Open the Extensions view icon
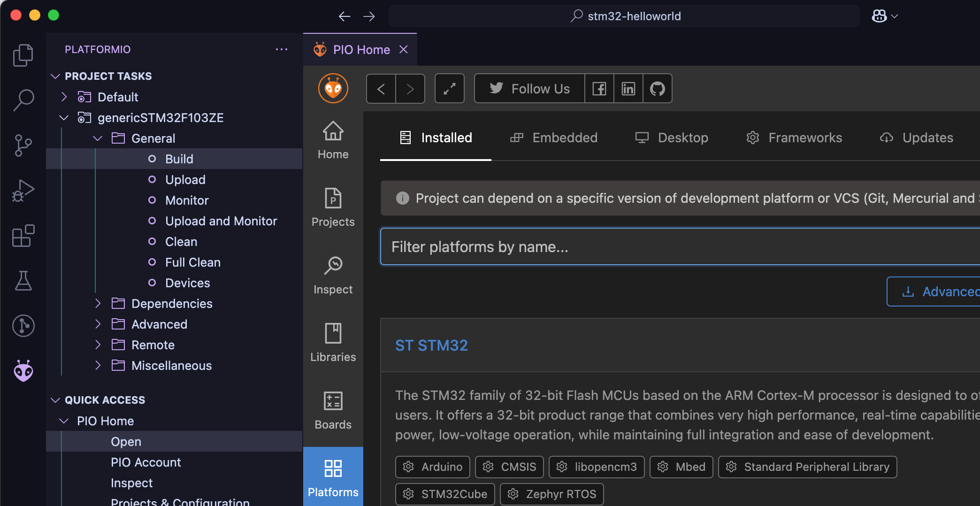 pos(23,236)
